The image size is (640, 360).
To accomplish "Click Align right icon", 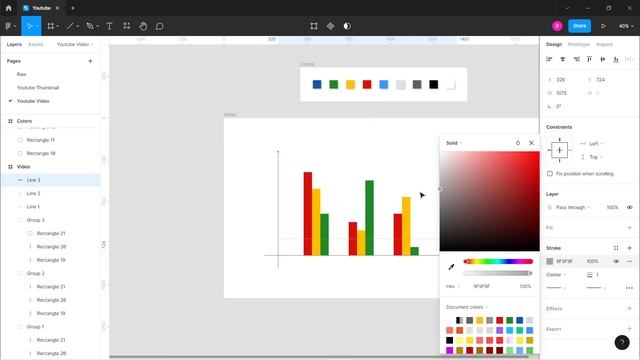I will [x=576, y=59].
